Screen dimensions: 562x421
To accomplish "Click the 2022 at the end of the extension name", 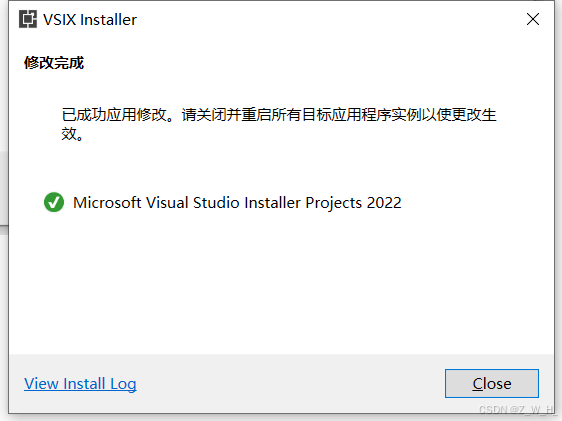I will (384, 202).
